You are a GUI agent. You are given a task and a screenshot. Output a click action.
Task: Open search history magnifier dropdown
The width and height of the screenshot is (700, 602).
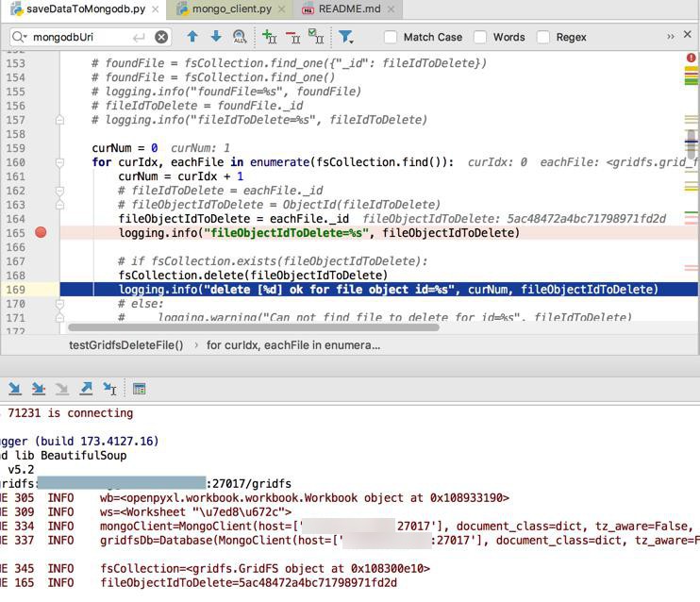19,37
